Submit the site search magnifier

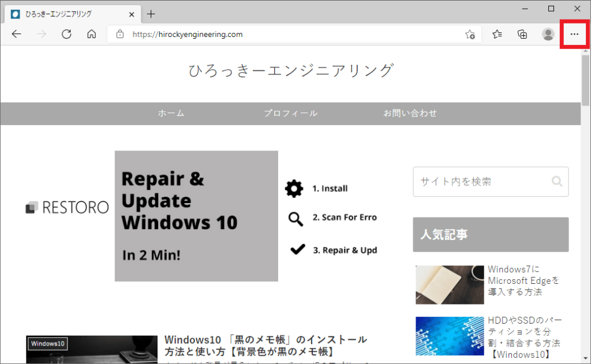point(557,182)
